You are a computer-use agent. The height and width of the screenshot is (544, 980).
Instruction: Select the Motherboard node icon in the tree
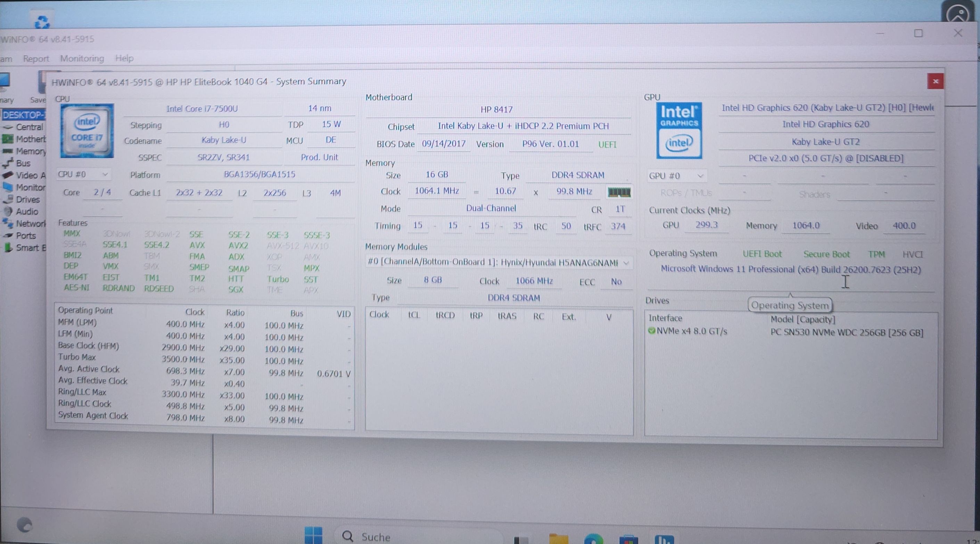coord(8,139)
